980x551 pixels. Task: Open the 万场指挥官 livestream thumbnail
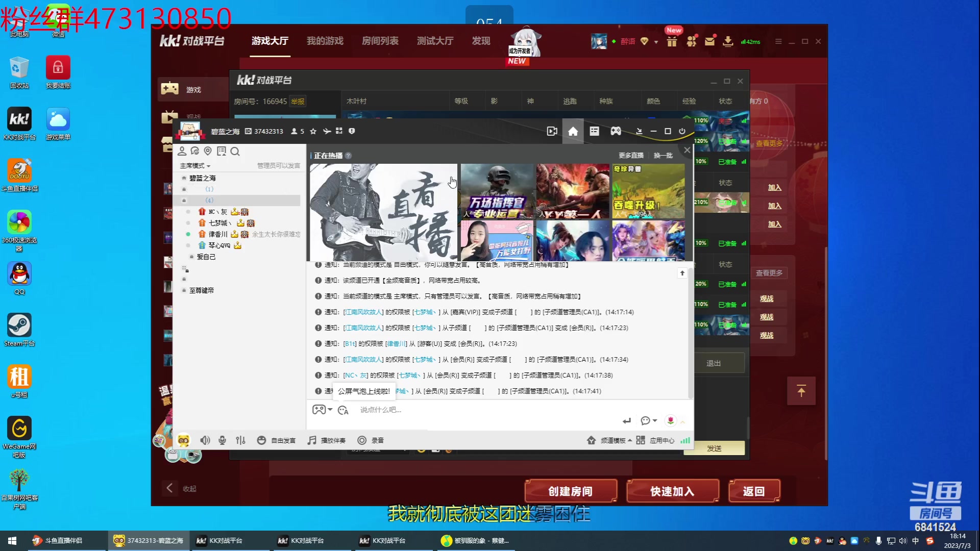coord(497,191)
